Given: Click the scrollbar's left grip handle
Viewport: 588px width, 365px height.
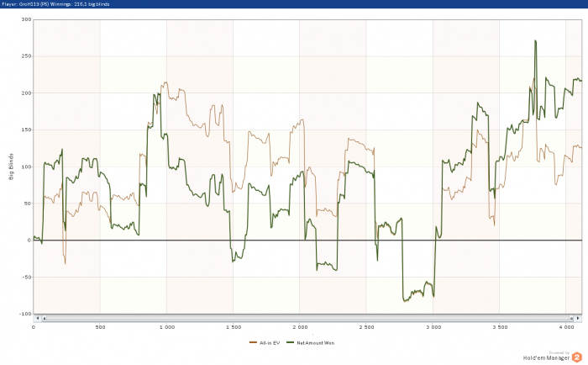Looking at the screenshot, I should tap(44, 319).
